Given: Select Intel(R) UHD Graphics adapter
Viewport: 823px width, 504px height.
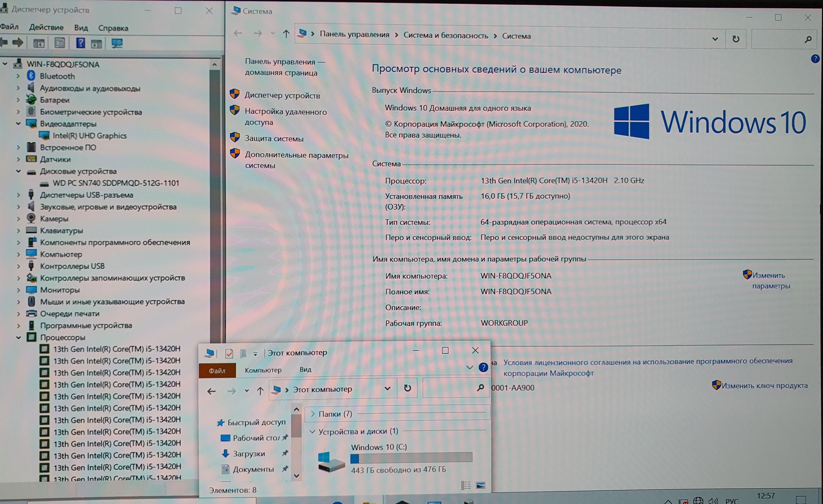Looking at the screenshot, I should click(89, 136).
